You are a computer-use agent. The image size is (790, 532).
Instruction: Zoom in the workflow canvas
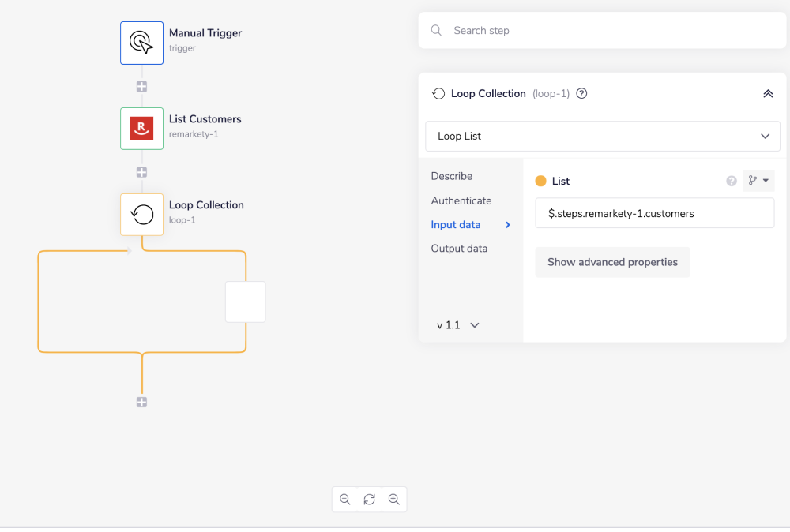[393, 499]
